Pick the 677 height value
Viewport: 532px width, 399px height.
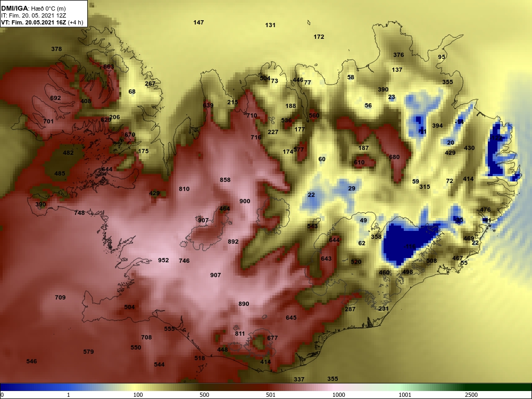click(272, 338)
